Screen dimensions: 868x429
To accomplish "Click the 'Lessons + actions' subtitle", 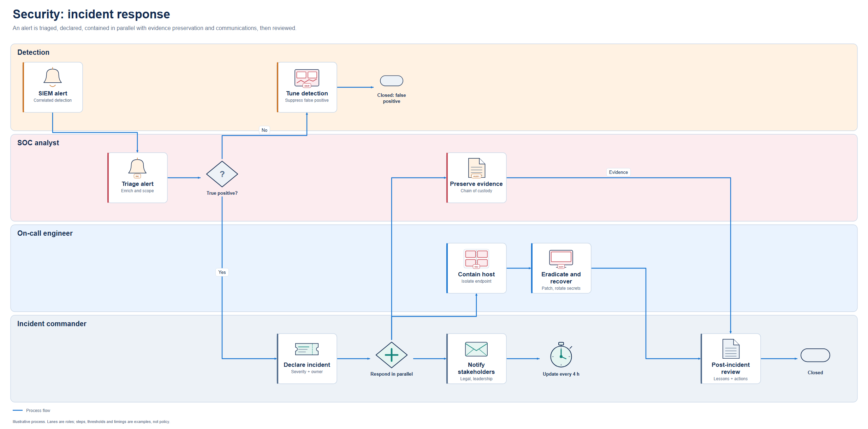I will point(731,379).
